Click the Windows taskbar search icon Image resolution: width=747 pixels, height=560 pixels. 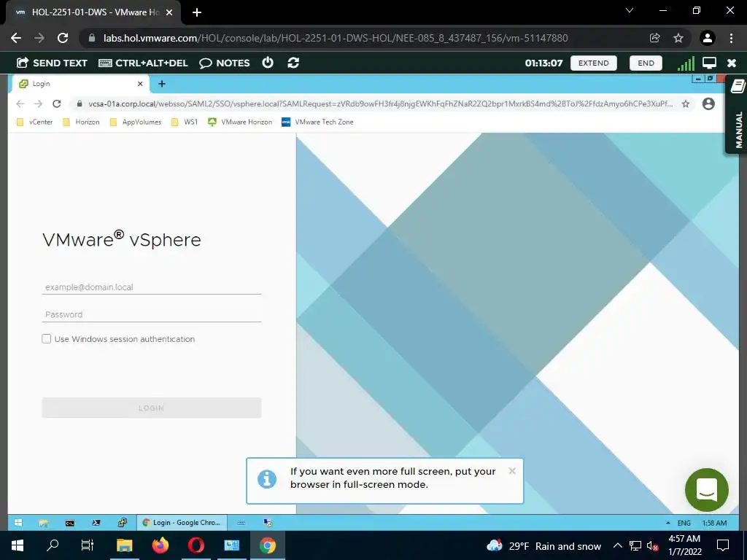[53, 545]
